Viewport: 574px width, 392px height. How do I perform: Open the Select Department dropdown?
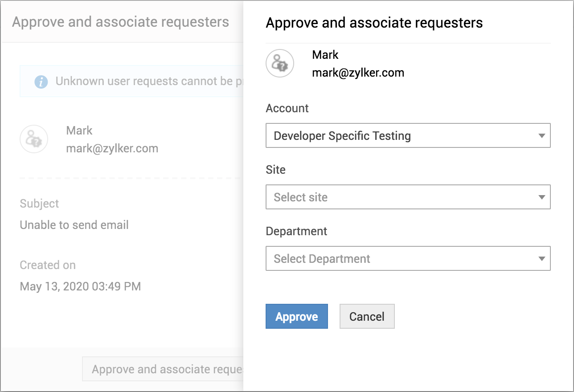coord(408,258)
